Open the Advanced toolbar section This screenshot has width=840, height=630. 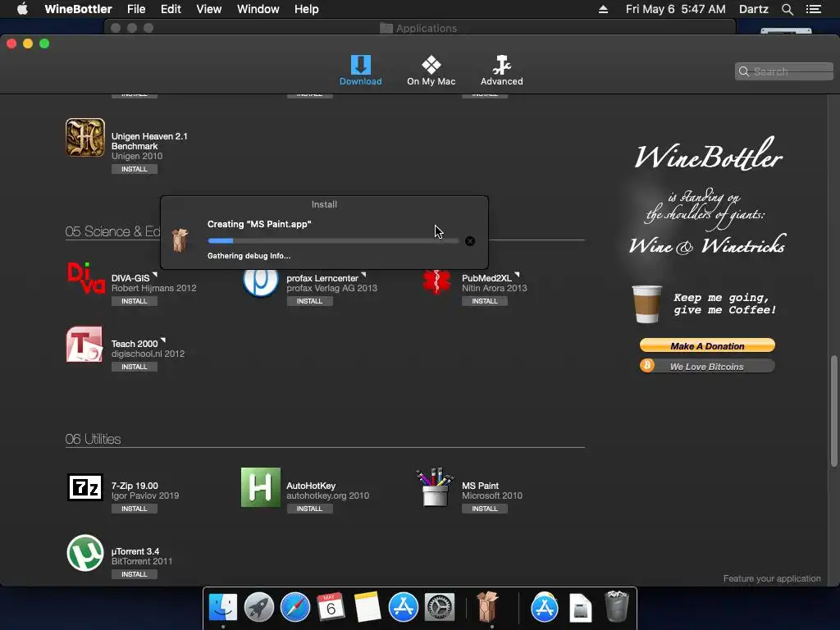pyautogui.click(x=501, y=71)
